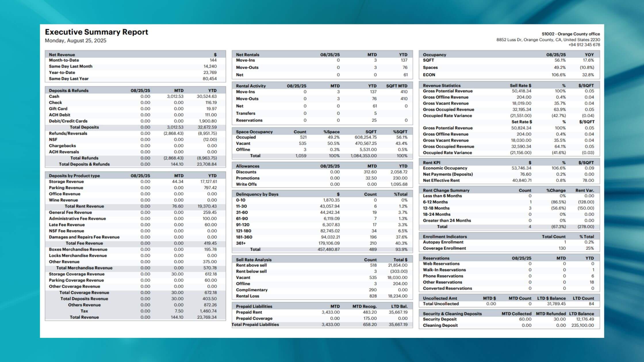Screen dimensions: 644x362
Task: Click the Net Rentals section header
Action: (x=248, y=55)
